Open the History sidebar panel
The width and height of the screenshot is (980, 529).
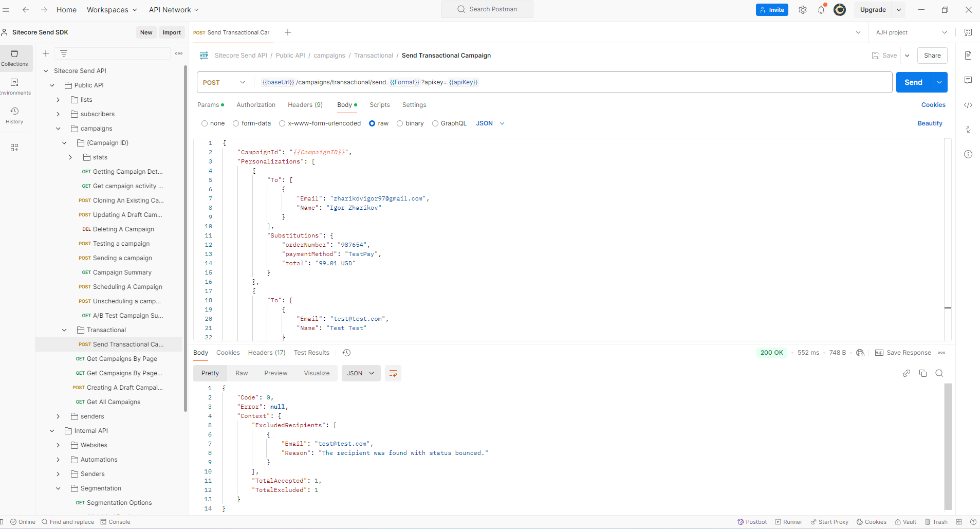click(14, 116)
